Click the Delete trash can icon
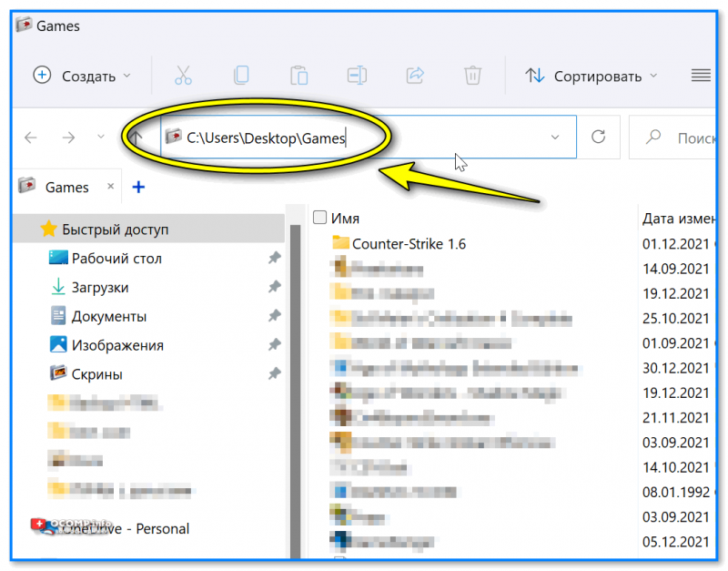The image size is (728, 571). pyautogui.click(x=472, y=76)
